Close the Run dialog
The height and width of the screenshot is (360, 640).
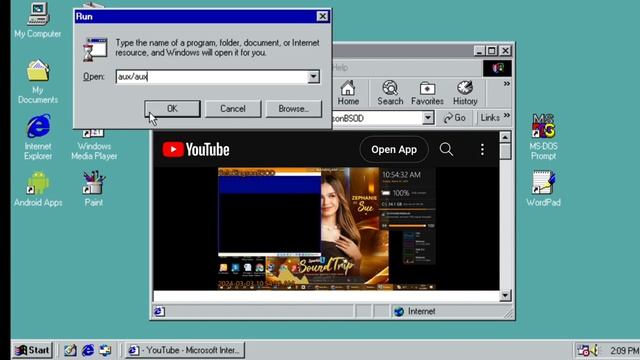(x=322, y=16)
